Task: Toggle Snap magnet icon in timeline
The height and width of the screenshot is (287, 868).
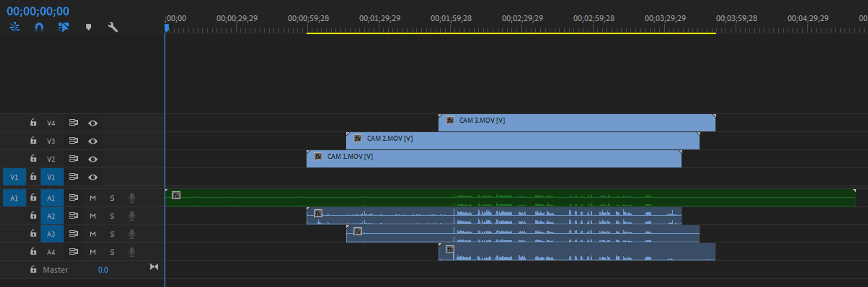Action: pyautogui.click(x=39, y=27)
